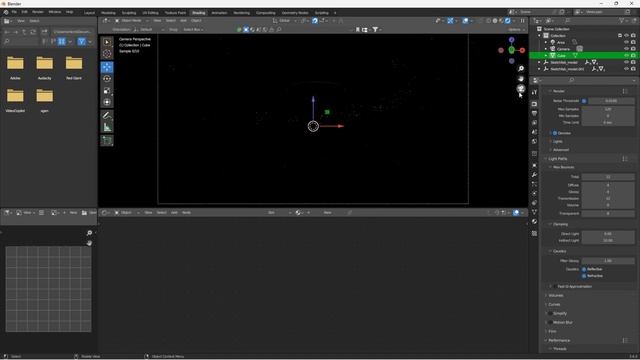Open the Render menu

pyautogui.click(x=38, y=12)
